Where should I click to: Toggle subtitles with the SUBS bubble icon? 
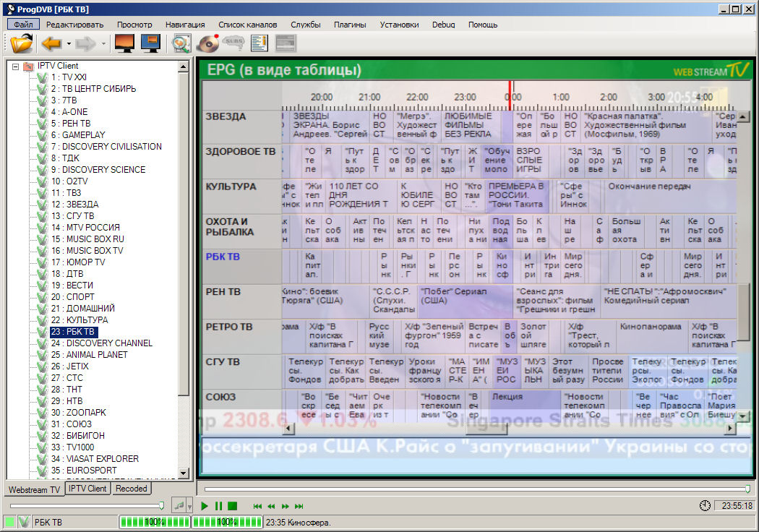[233, 43]
